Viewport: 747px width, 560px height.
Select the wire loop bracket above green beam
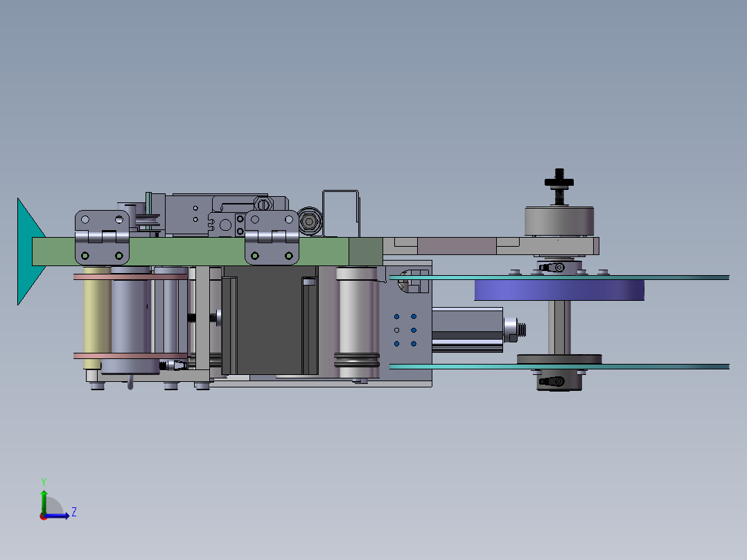(x=341, y=213)
